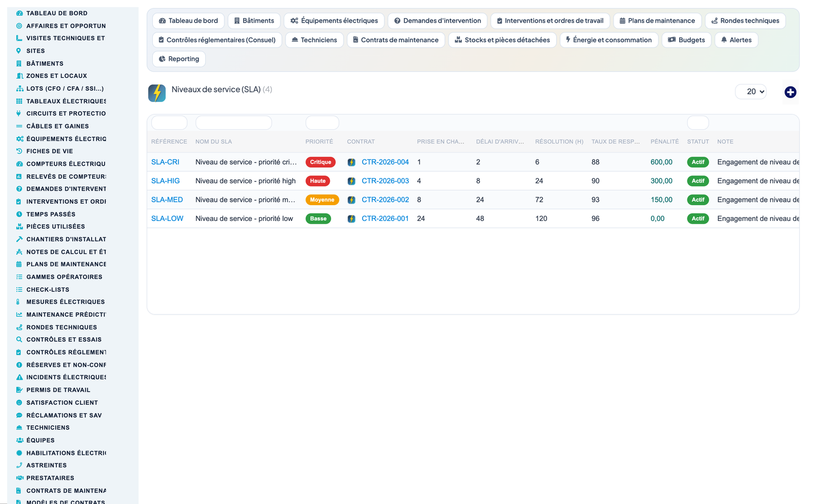Click the Incidents électriques warning icon

pos(19,377)
